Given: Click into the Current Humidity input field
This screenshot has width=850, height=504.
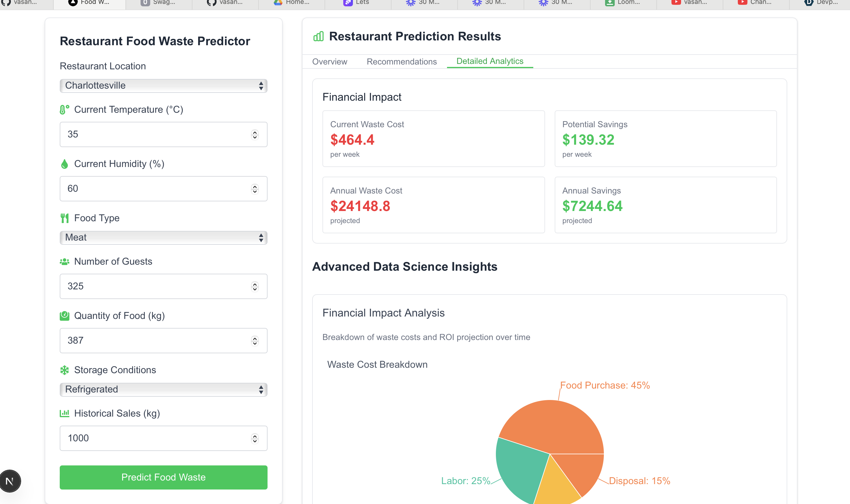Looking at the screenshot, I should click(156, 188).
